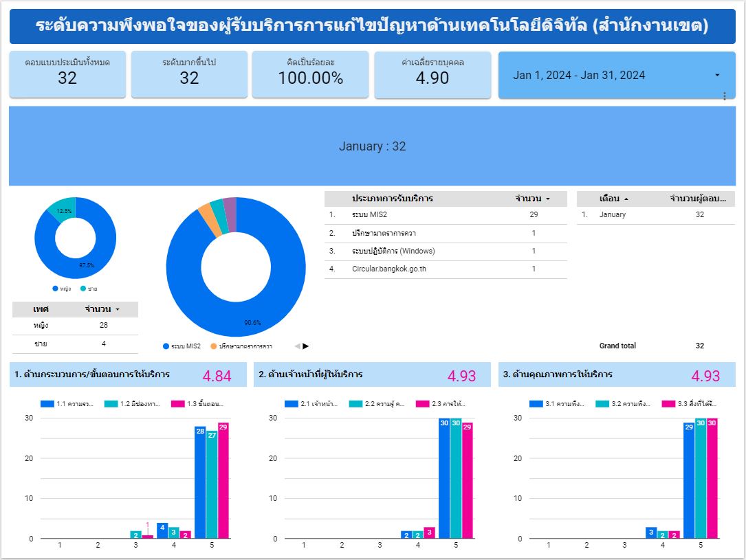Click the orange ปรึกษามาตราการควา legend marker
Screen dimensions: 746x560
[214, 346]
